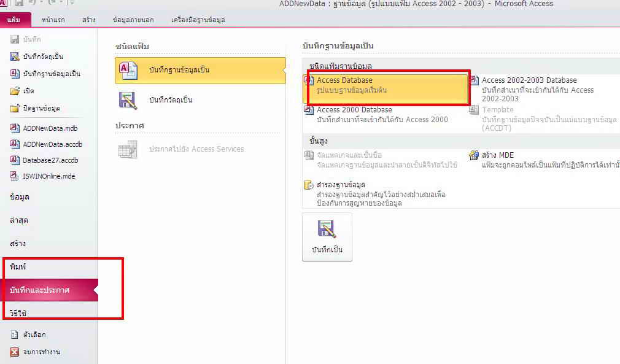
Task: Switch to the หน้าแรก ribbon tab
Action: [53, 20]
